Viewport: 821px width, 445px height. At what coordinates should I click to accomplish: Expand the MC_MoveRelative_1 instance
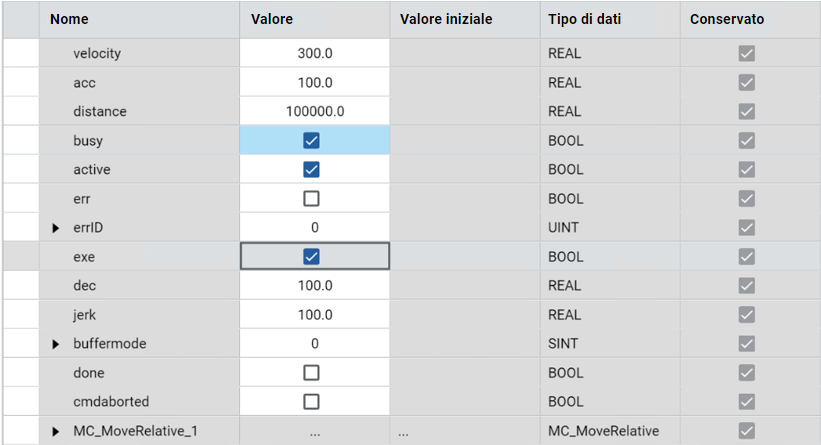[x=56, y=432]
